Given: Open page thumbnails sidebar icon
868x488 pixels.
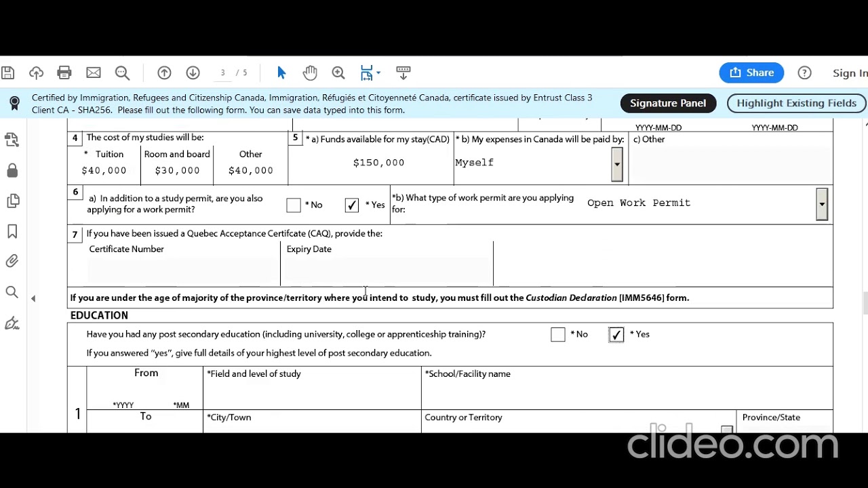Looking at the screenshot, I should click(12, 201).
